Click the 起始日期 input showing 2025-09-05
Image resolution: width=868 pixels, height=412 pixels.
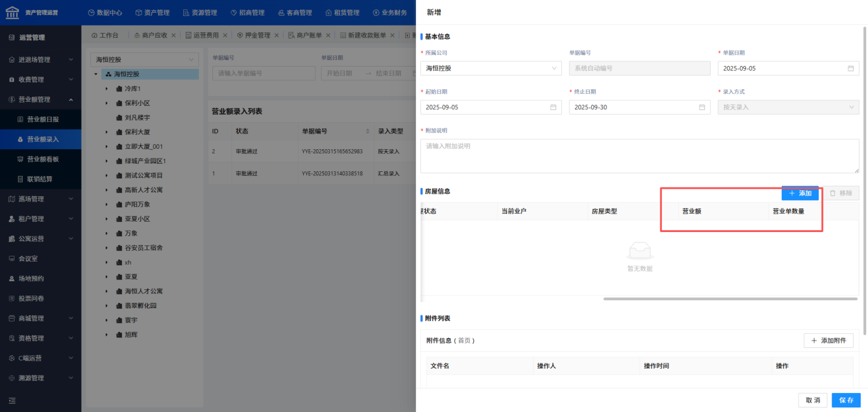(x=491, y=107)
